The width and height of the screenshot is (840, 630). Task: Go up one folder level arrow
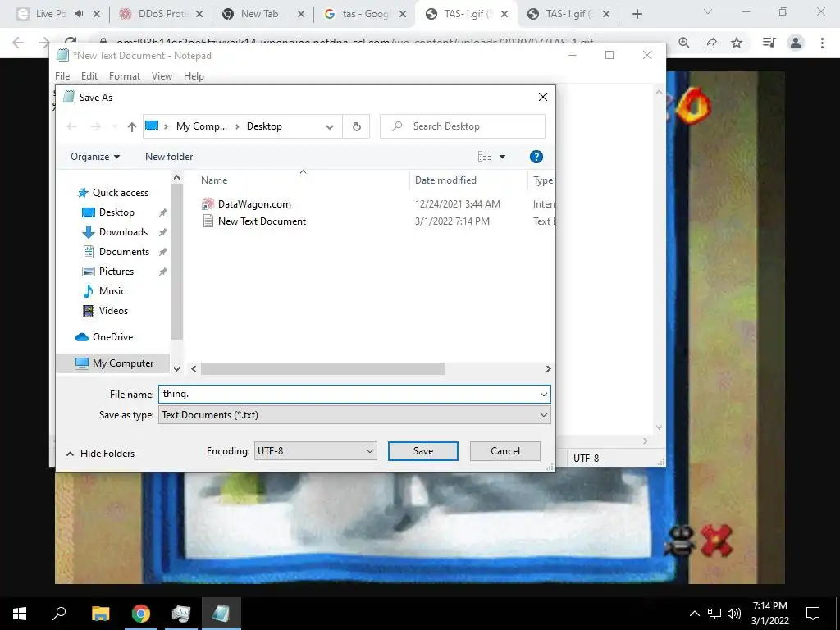tap(132, 126)
